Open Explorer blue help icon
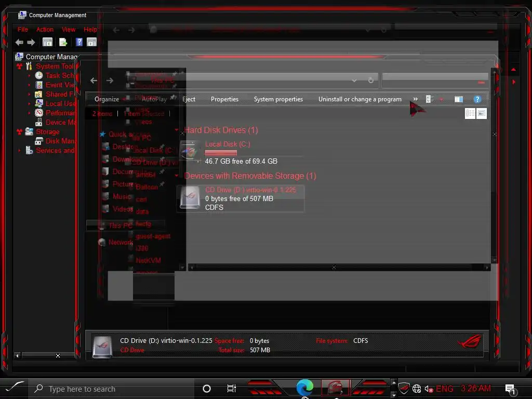 [x=477, y=99]
